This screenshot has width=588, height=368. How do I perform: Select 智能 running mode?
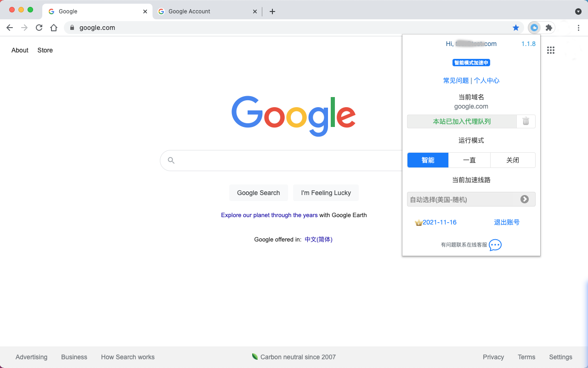point(428,160)
